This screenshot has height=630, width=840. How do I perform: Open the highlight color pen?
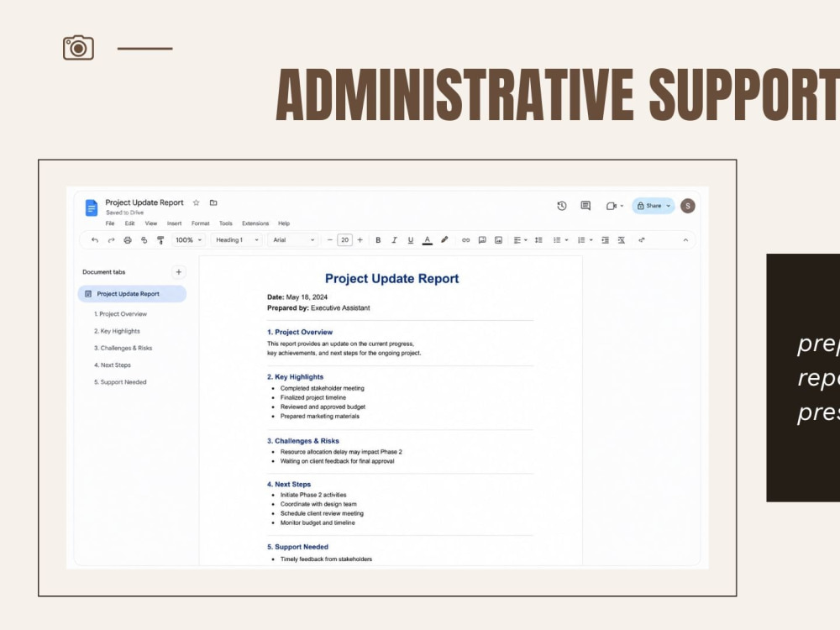[444, 240]
